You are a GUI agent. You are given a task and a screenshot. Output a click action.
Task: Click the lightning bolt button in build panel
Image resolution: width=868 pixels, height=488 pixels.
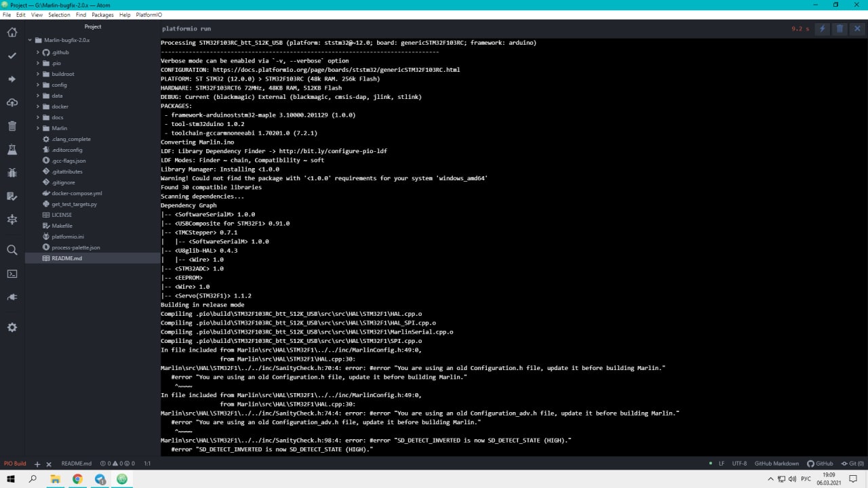tap(822, 28)
